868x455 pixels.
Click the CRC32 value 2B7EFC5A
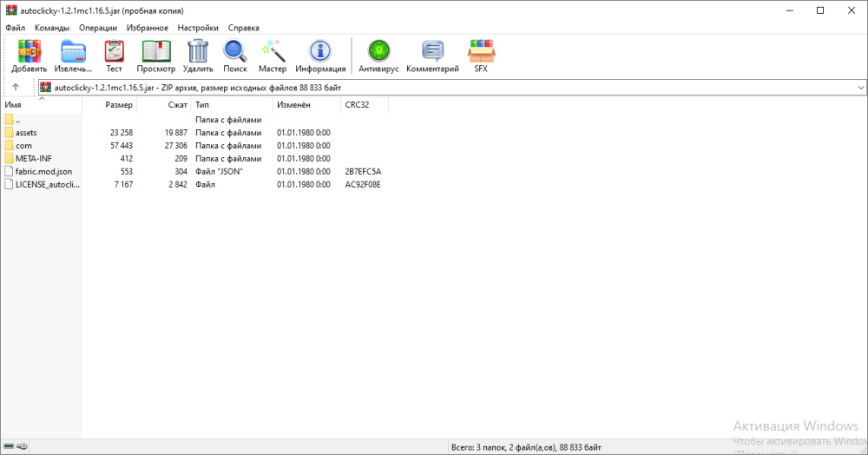[363, 172]
